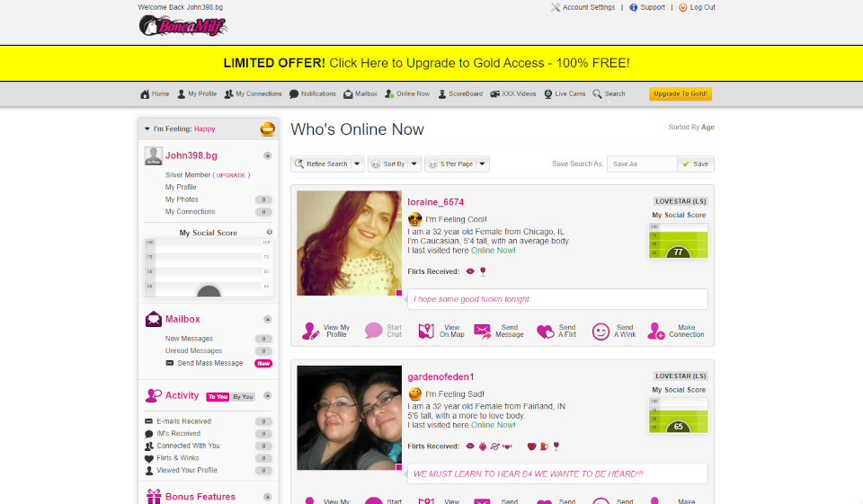863x504 pixels.
Task: Click the Upgrade To Gold button
Action: (x=681, y=94)
